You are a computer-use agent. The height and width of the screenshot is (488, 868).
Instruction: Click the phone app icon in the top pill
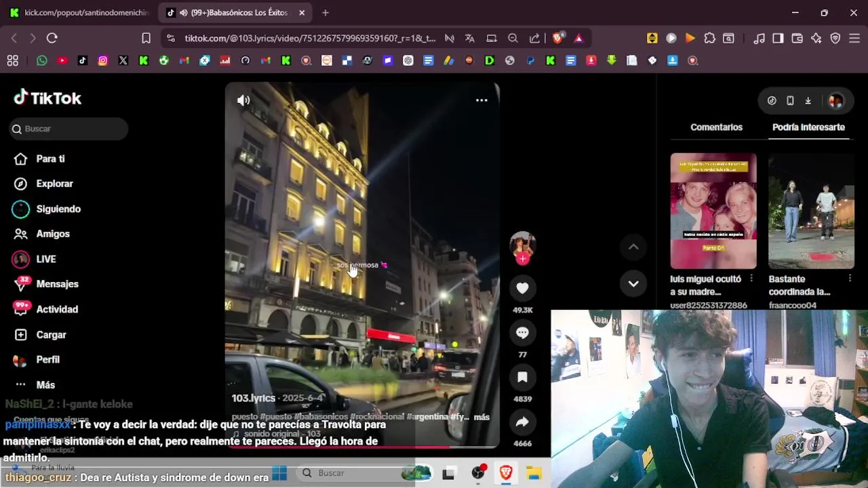pyautogui.click(x=790, y=101)
